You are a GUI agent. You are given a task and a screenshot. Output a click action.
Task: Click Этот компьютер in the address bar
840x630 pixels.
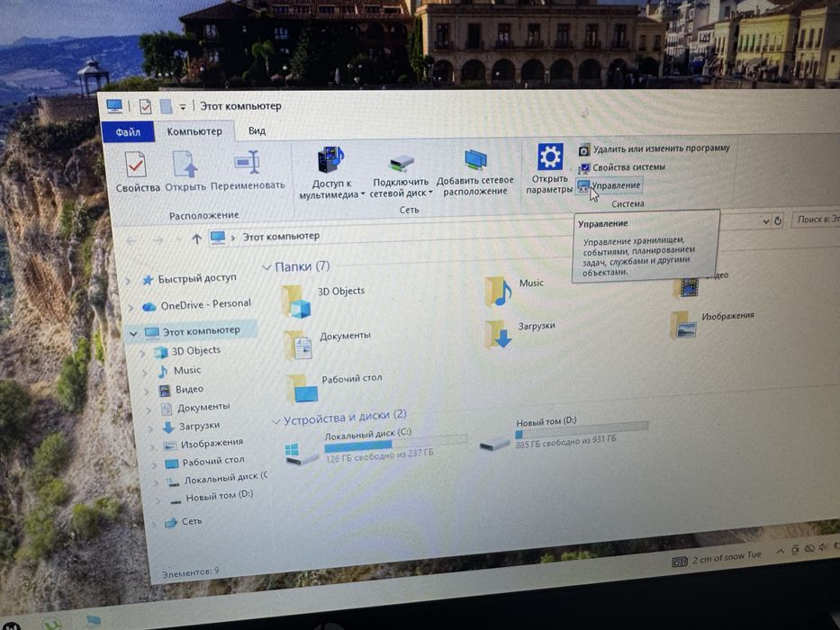tap(281, 236)
